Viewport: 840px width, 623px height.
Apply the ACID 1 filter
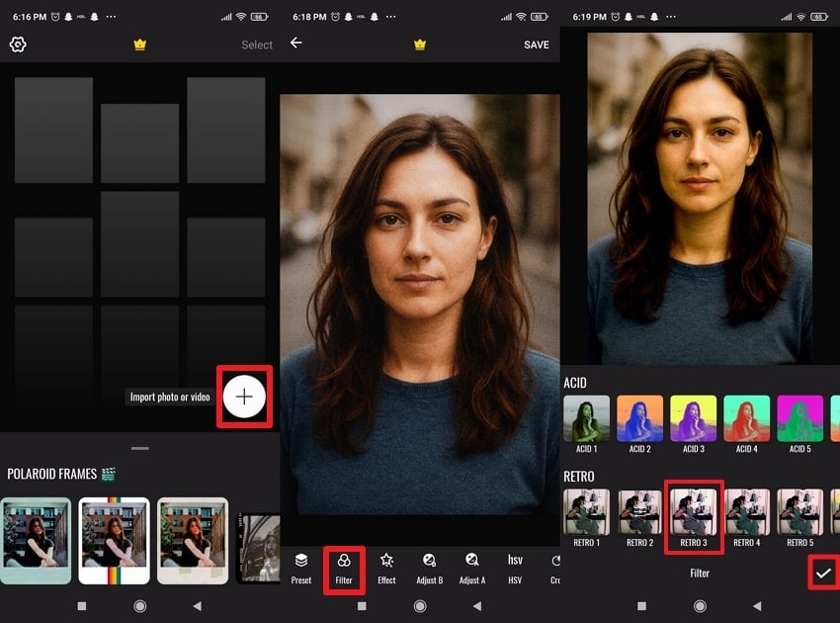(587, 424)
